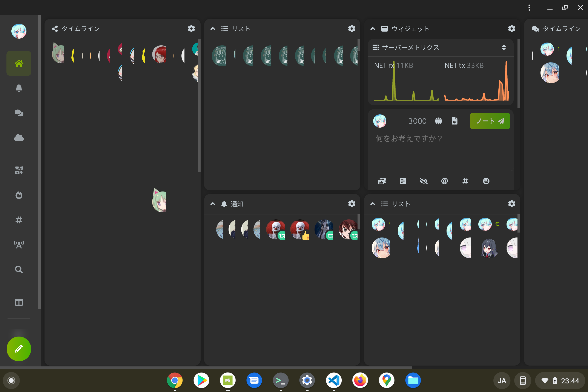This screenshot has width=588, height=392.
Task: Collapse the ウィジェット column chevron
Action: [373, 29]
